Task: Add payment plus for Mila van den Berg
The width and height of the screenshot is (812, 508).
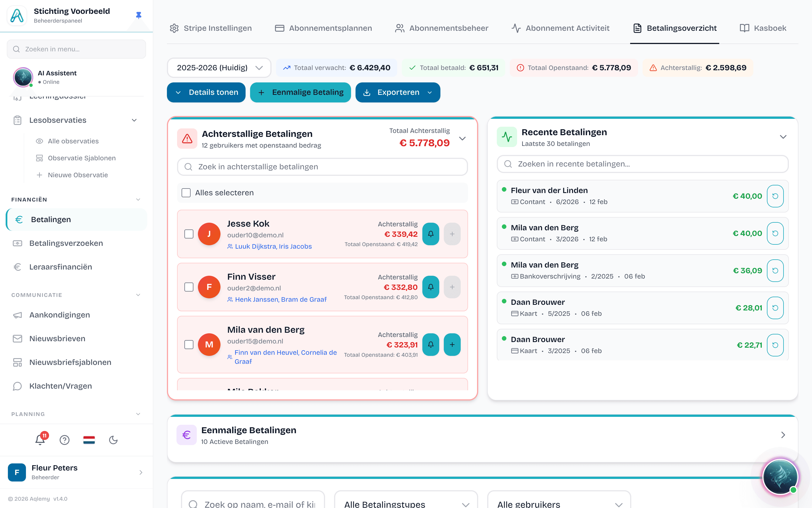Action: 452,344
